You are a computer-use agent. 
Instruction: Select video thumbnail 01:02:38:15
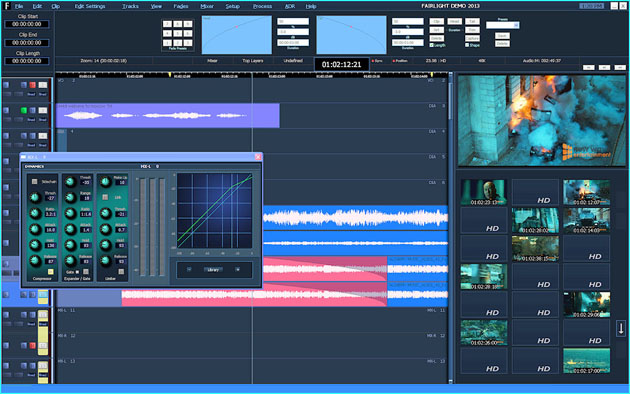click(535, 249)
